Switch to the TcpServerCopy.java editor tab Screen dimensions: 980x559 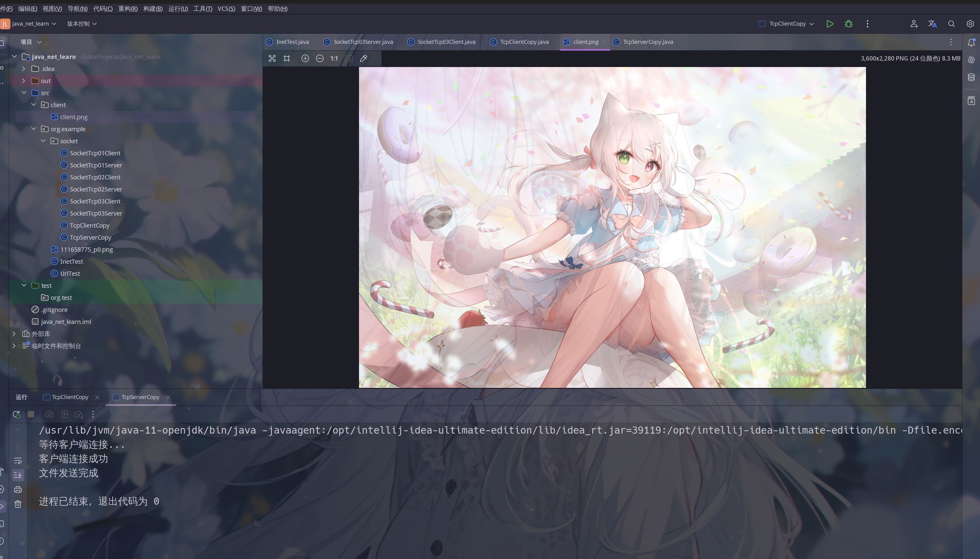tap(648, 42)
